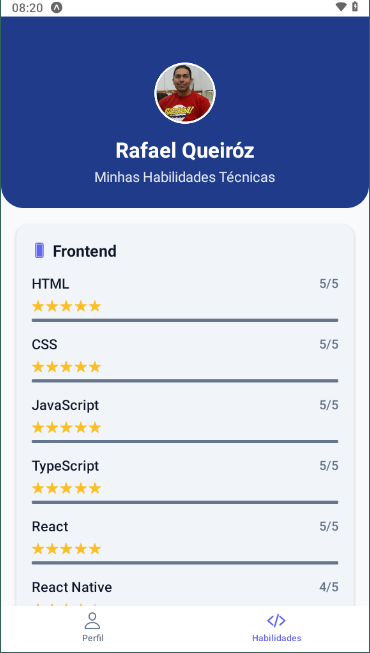Click the HTML five-star rating

pos(67,307)
